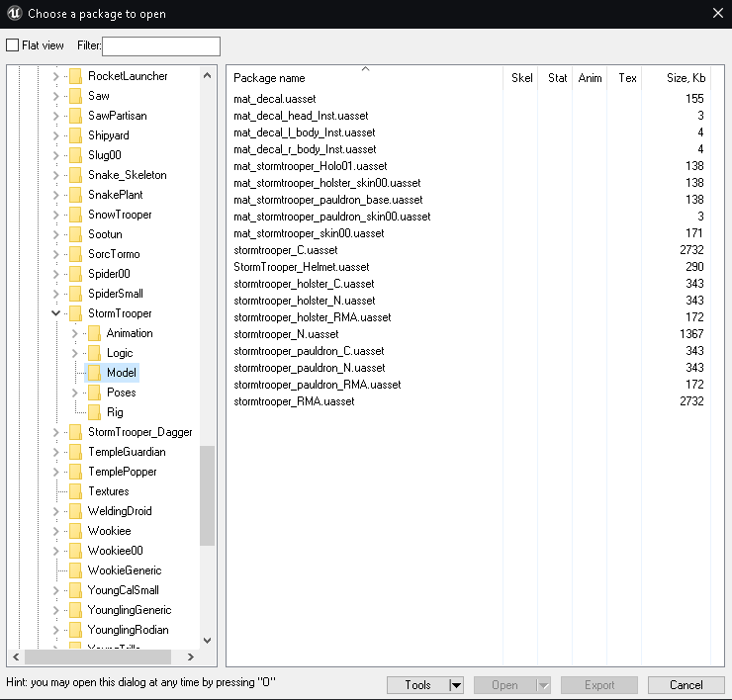The image size is (732, 700).
Task: Click the Snake_Skeleton folder icon
Action: (x=75, y=175)
